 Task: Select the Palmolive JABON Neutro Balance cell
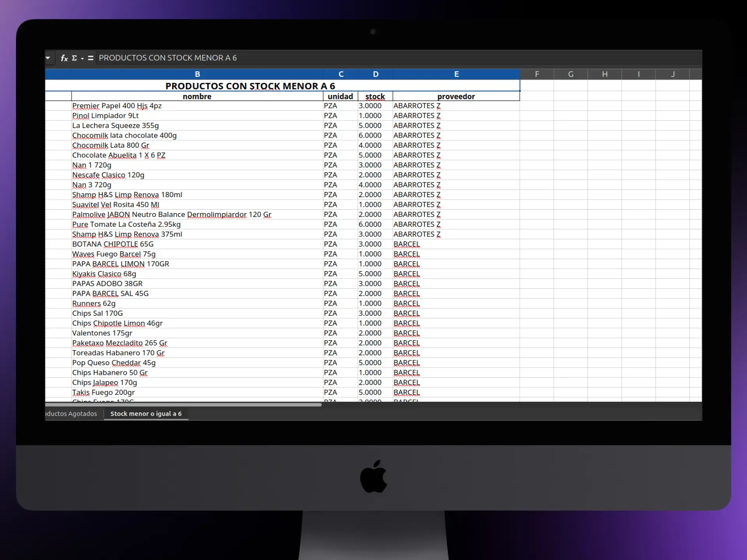pos(197,215)
